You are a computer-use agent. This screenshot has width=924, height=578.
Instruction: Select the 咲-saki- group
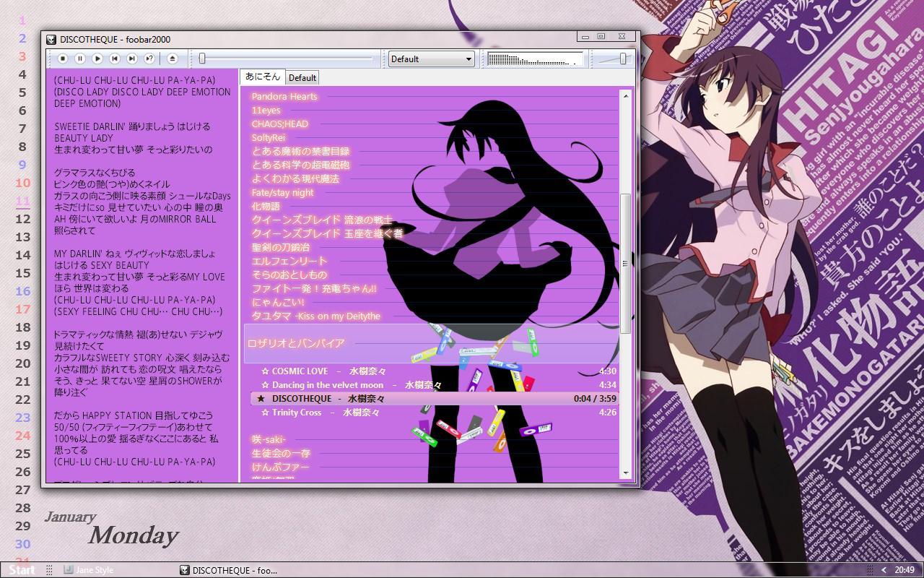click(x=269, y=439)
